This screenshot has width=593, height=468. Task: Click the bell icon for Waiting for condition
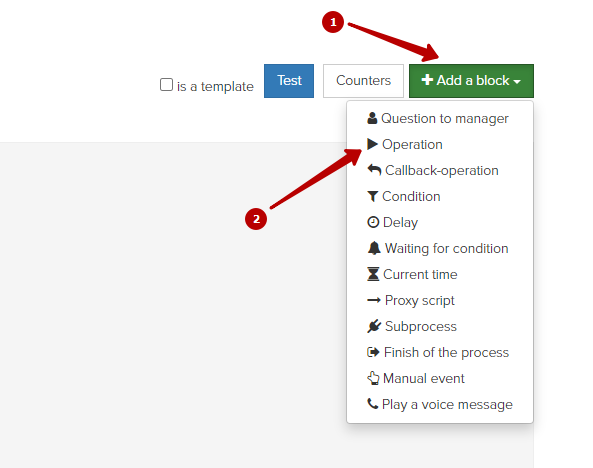point(374,248)
